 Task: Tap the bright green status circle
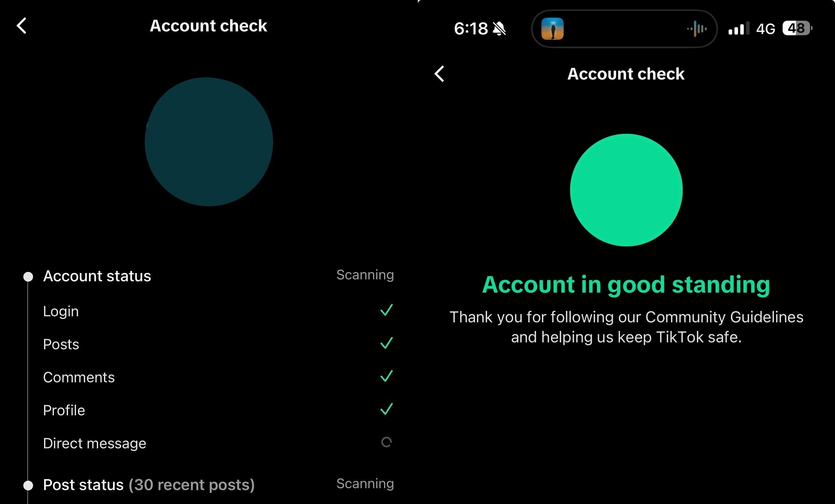626,190
